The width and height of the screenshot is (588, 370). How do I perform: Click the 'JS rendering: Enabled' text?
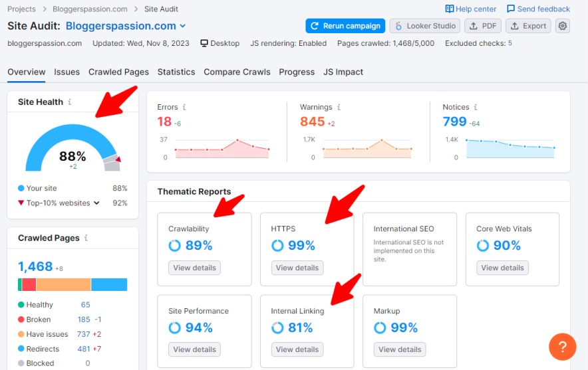point(289,43)
